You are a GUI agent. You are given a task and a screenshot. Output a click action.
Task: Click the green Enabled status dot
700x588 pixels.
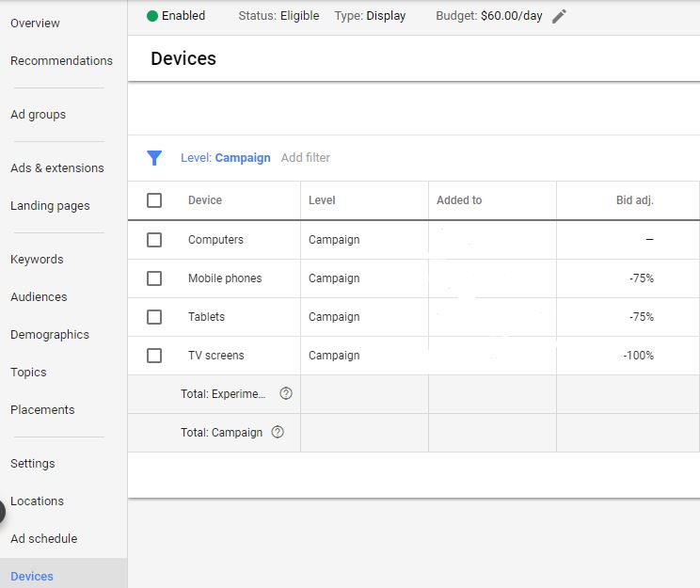tap(152, 16)
